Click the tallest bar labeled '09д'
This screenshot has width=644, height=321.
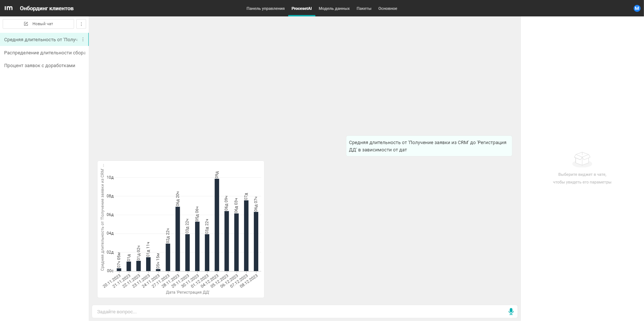(x=217, y=225)
